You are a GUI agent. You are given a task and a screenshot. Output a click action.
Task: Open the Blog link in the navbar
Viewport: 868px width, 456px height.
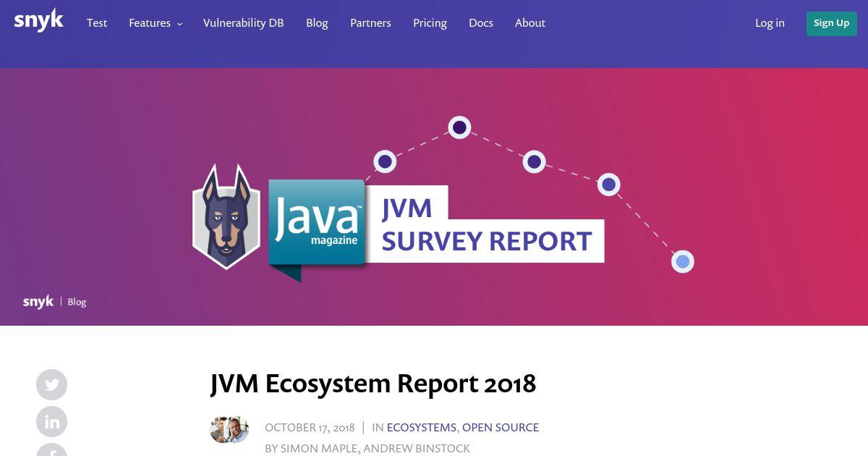click(317, 23)
